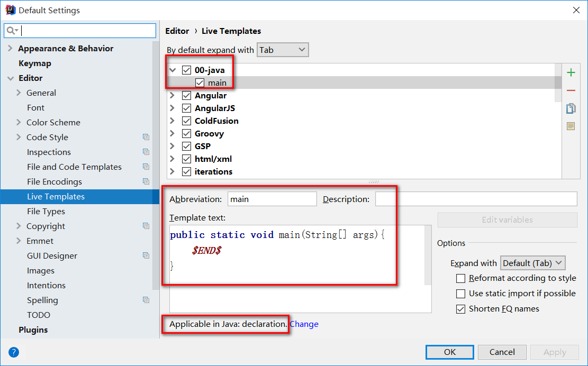Restore deleted defaults via the note icon
This screenshot has width=588, height=366.
pos(571,126)
